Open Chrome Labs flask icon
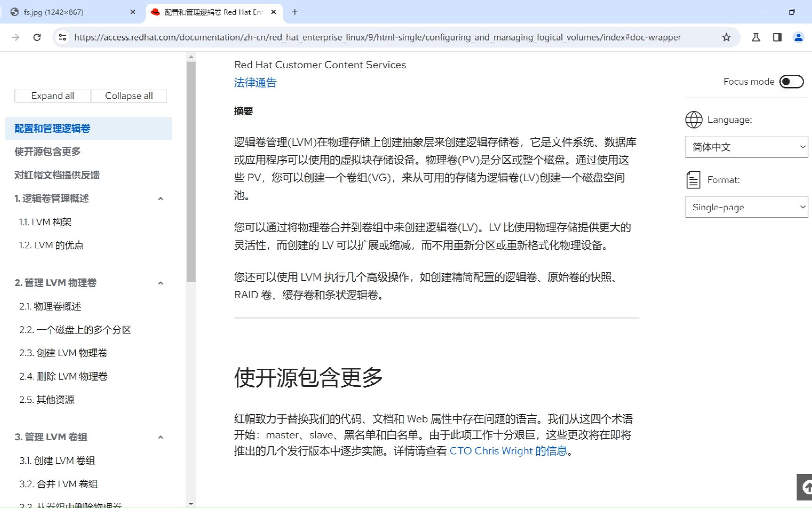812x508 pixels. pos(756,37)
